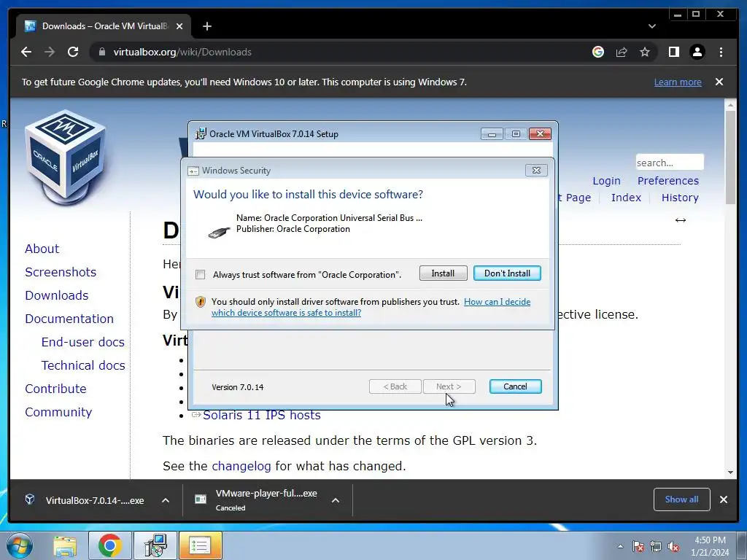Click the Install button in Windows Security

click(x=443, y=273)
